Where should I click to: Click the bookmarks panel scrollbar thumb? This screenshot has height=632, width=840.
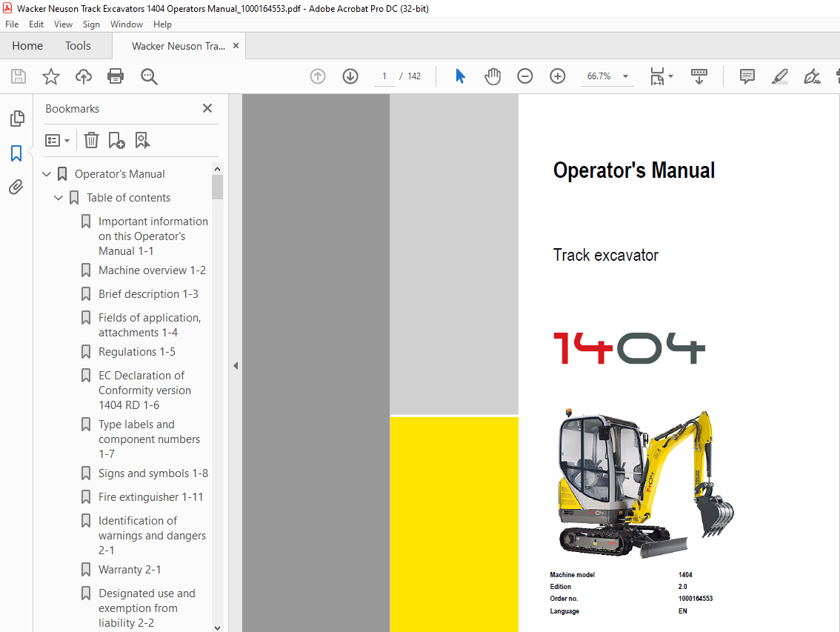[217, 187]
